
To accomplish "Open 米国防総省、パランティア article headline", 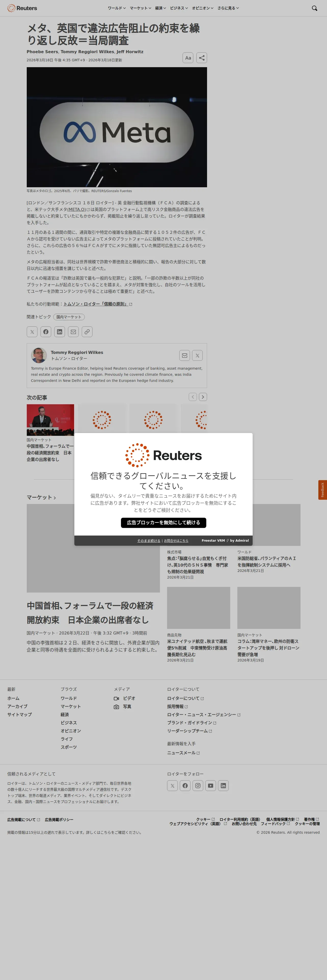I will coord(267,561).
